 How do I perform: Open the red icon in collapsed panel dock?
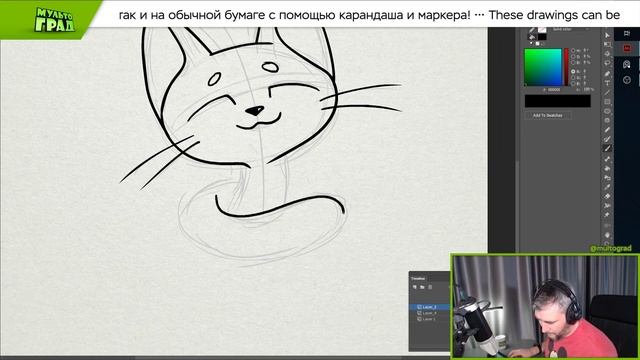click(627, 48)
